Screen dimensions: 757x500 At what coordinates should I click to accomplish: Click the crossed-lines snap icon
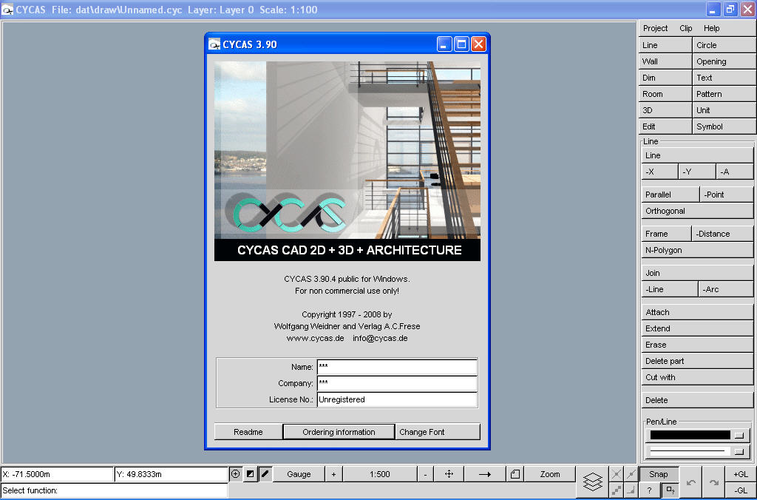pyautogui.click(x=616, y=474)
